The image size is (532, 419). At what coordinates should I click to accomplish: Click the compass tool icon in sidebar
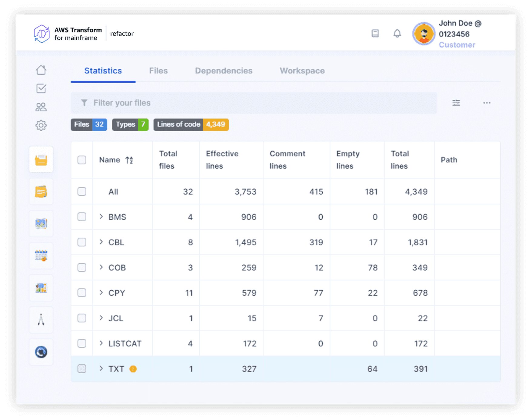click(41, 320)
